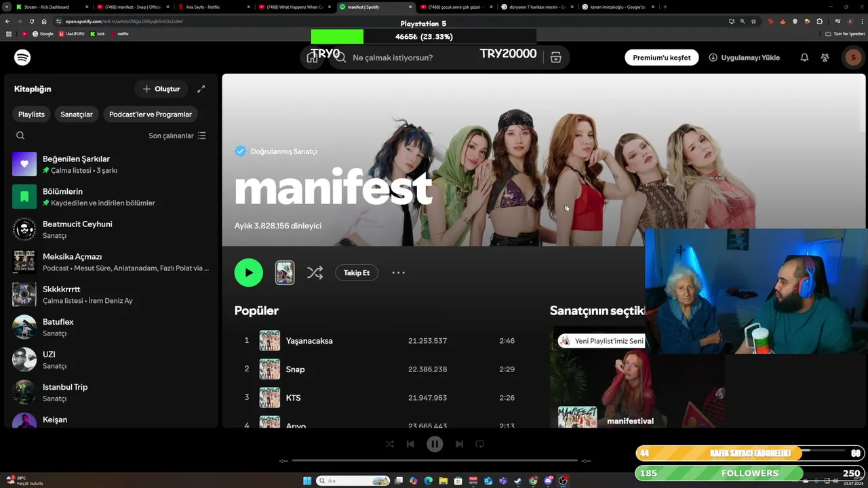Open Batuflex artist in library
The image size is (868, 488).
(x=112, y=327)
